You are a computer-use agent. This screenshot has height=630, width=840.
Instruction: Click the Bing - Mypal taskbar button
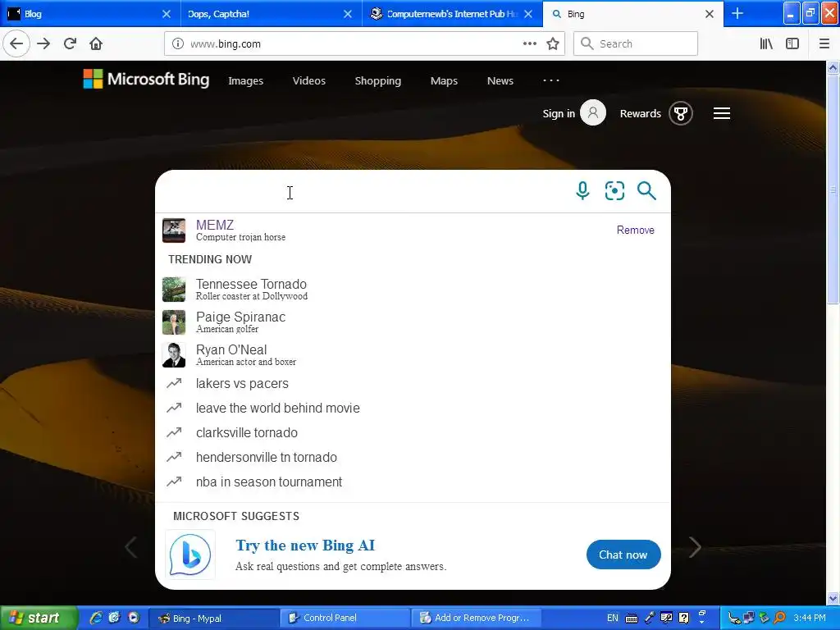click(x=212, y=618)
